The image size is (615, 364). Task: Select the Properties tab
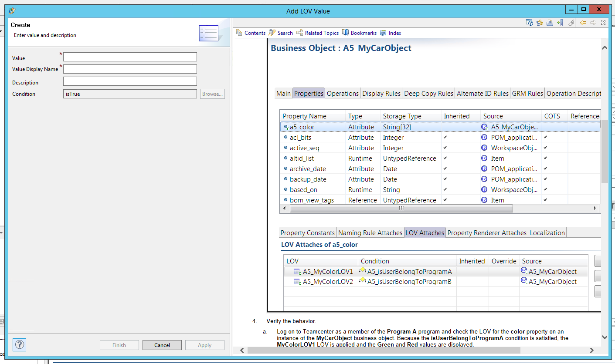(309, 93)
